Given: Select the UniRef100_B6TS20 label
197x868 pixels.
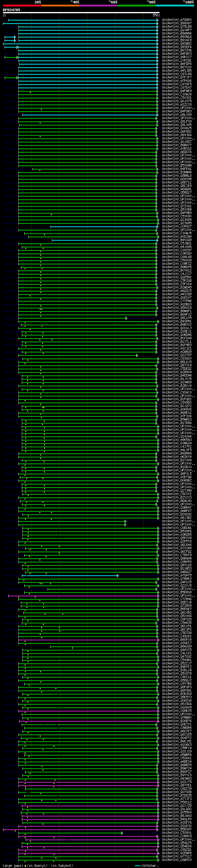Looking at the screenshot, I should [x=176, y=67].
